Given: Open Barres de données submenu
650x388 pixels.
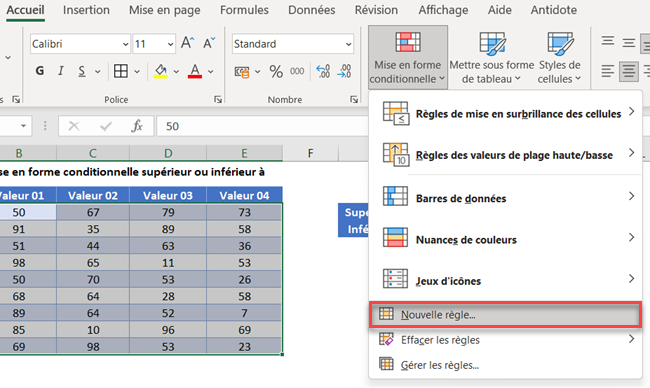Looking at the screenshot, I should coord(506,198).
